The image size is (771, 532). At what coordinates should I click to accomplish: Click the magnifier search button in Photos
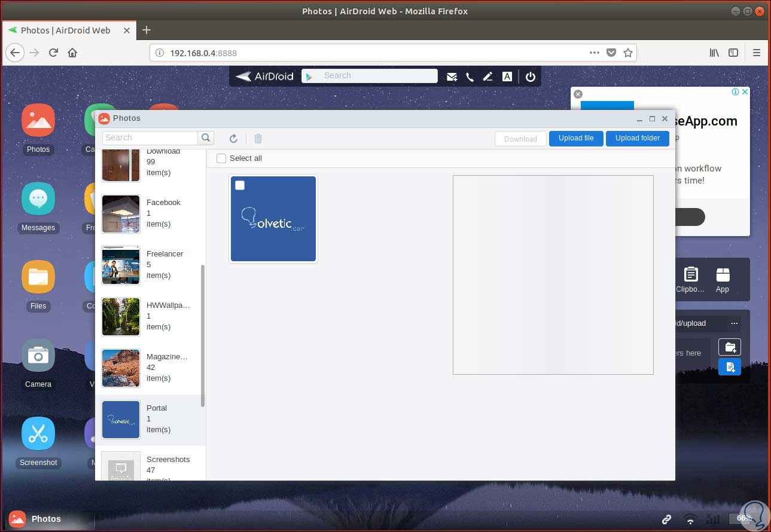coord(206,138)
